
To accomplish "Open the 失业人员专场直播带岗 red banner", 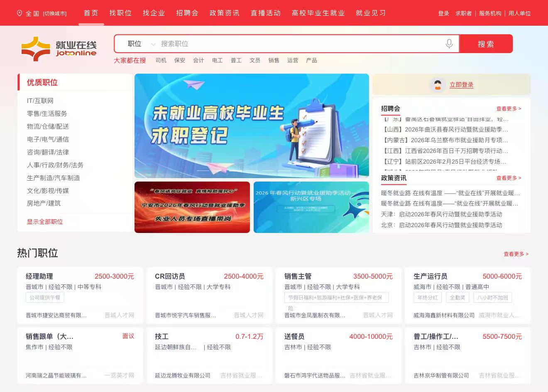I will pyautogui.click(x=192, y=207).
